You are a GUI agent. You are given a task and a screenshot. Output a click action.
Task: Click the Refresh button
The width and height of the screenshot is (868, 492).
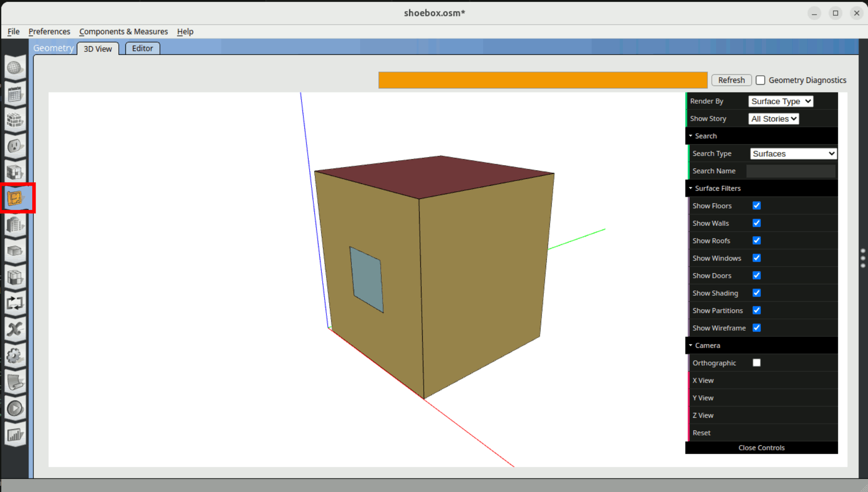(x=731, y=80)
